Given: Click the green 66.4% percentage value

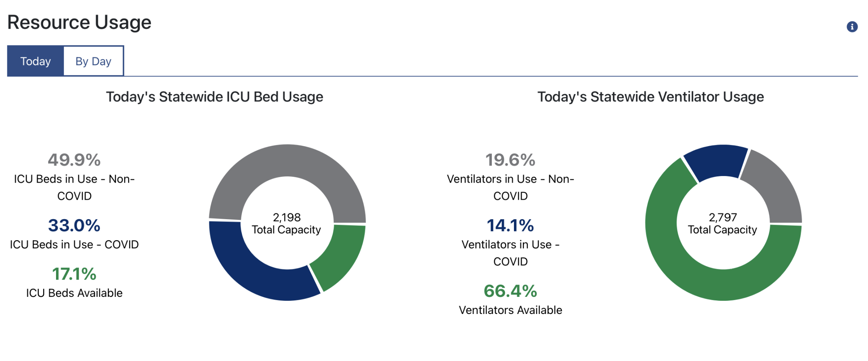Looking at the screenshot, I should click(510, 290).
